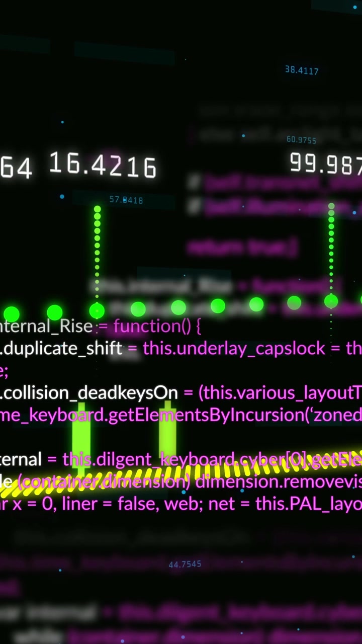Image resolution: width=362 pixels, height=644 pixels.
Task: Select the 44.7545 label near the bottom
Action: 185,565
